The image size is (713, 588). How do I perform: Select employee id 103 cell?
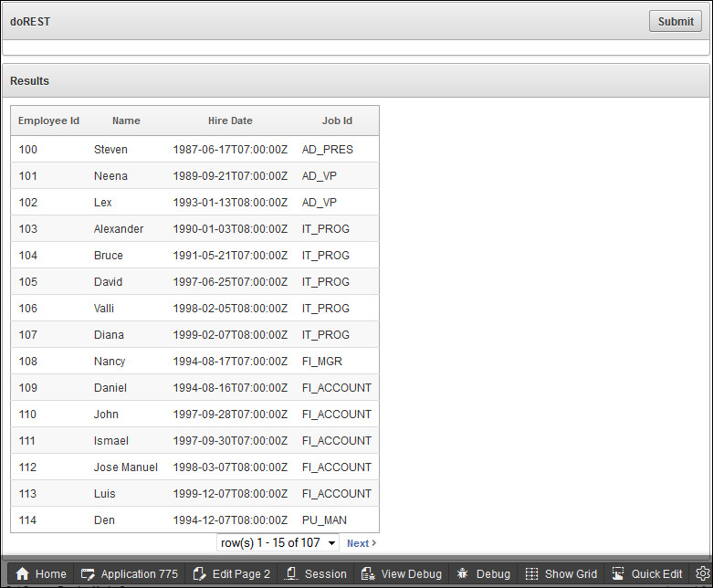click(x=27, y=229)
